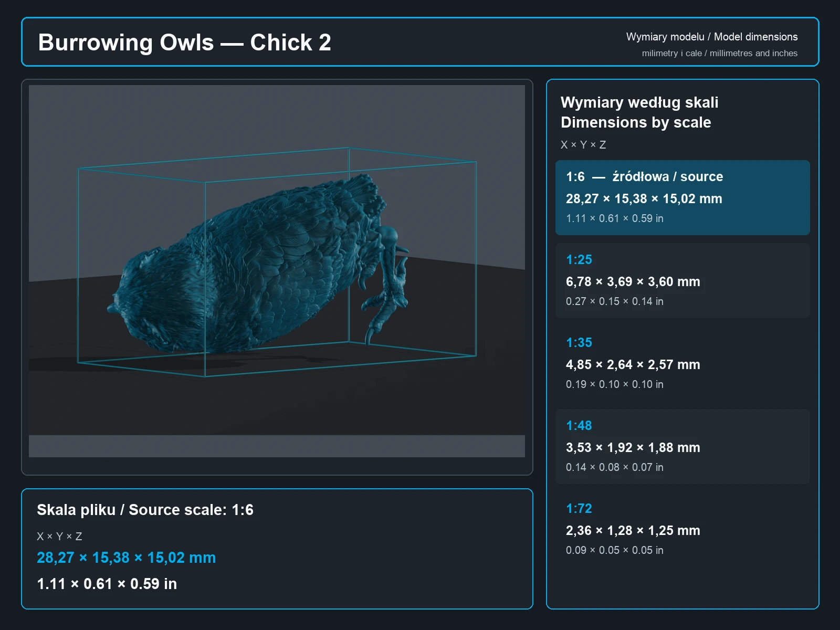The image size is (840, 630).
Task: Click the 'Wymiary modelu / Model dimensions' label
Action: click(711, 37)
